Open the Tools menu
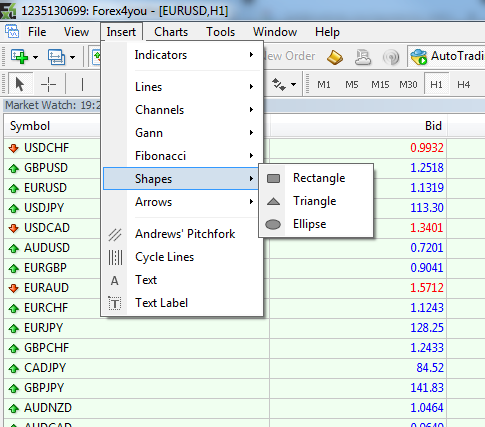 coord(221,32)
